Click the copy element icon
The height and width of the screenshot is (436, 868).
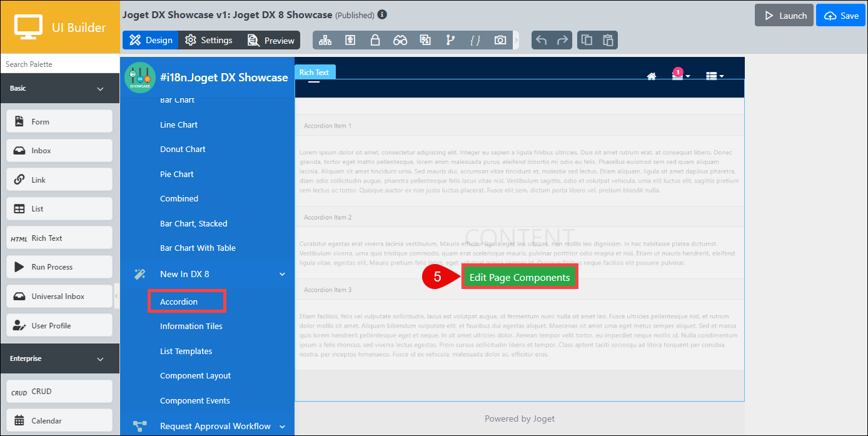[587, 40]
